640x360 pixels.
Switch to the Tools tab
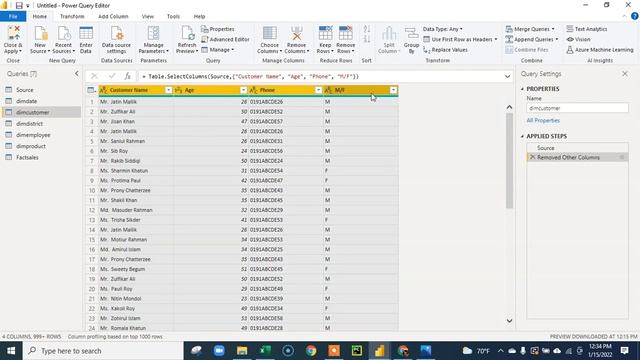pyautogui.click(x=173, y=16)
